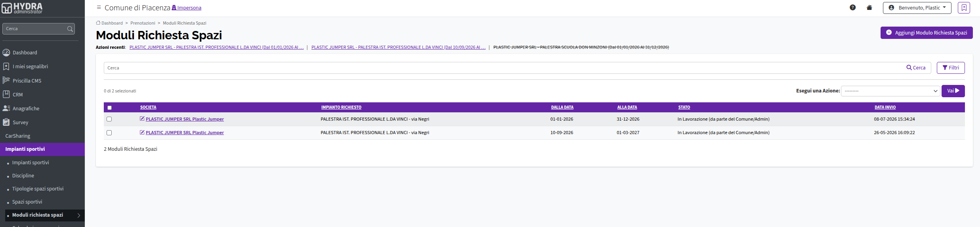
Task: Click the Cerca search button
Action: coord(916,68)
